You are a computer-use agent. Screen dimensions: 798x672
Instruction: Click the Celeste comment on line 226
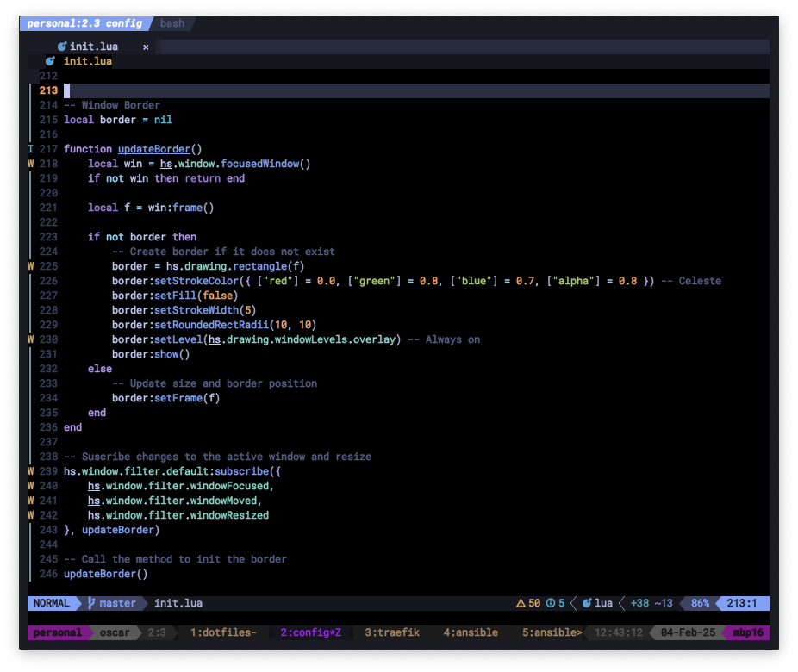coord(691,281)
